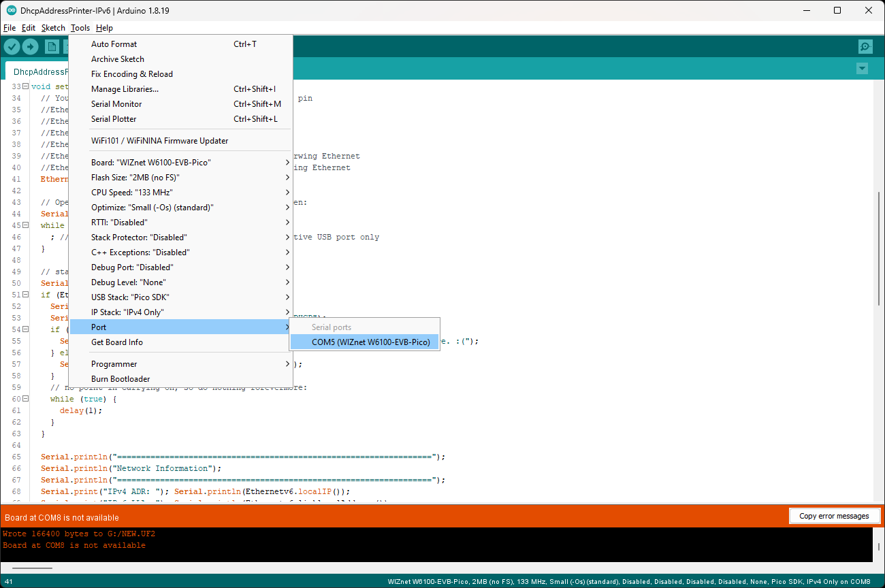Click the "IPv4 ADR: " code line 68
Image resolution: width=885 pixels, height=588 pixels.
195,491
